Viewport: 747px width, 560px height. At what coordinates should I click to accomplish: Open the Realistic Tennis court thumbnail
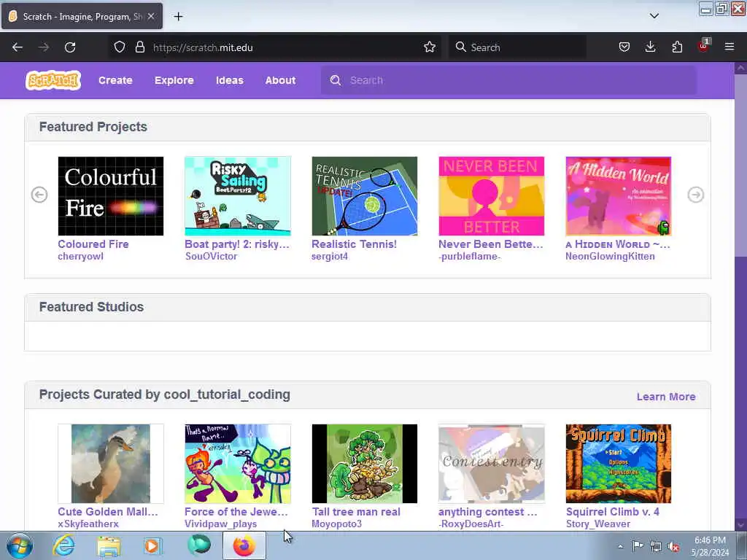tap(365, 196)
